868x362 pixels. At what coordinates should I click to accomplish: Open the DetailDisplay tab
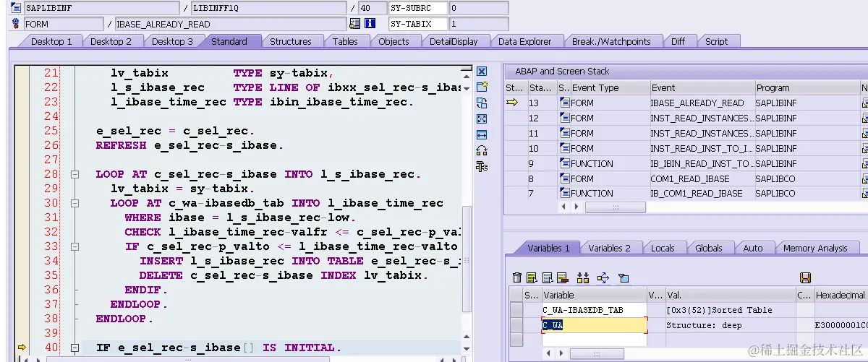453,41
